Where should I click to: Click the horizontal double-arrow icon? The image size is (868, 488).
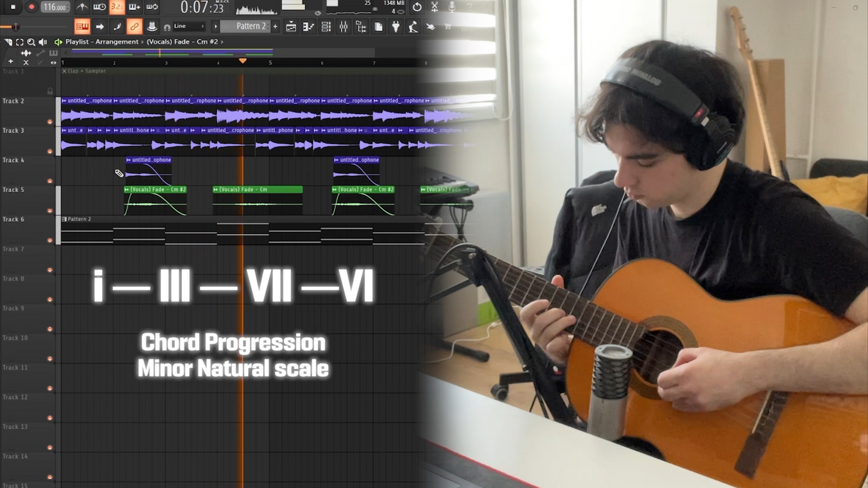coord(53,62)
